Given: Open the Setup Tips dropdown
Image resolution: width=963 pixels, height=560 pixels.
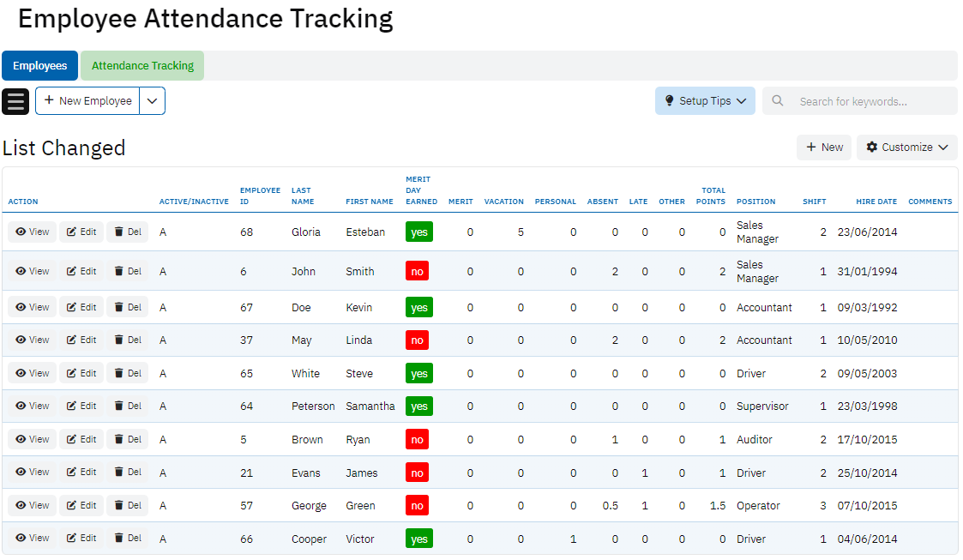Looking at the screenshot, I should (x=705, y=101).
